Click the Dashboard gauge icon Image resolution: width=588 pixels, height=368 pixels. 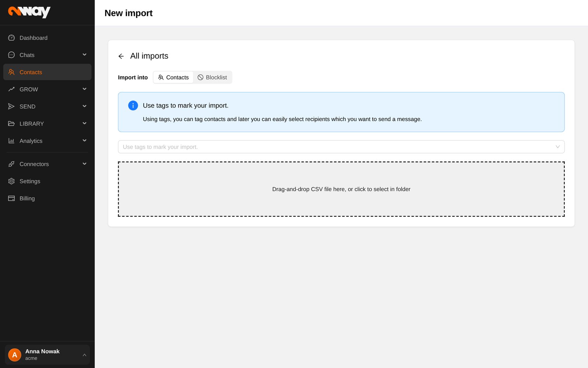(x=11, y=38)
